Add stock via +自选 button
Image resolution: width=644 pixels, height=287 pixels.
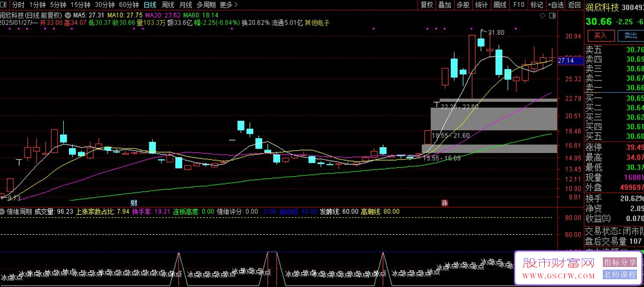point(556,5)
